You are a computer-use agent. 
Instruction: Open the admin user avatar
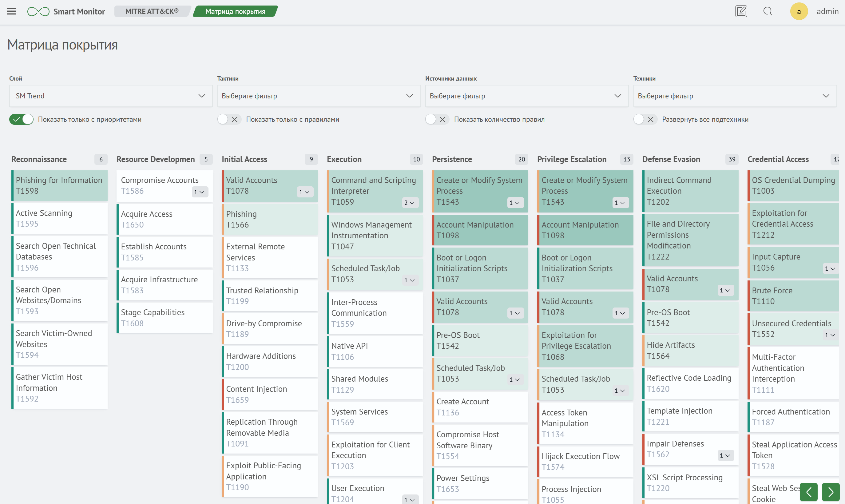799,11
